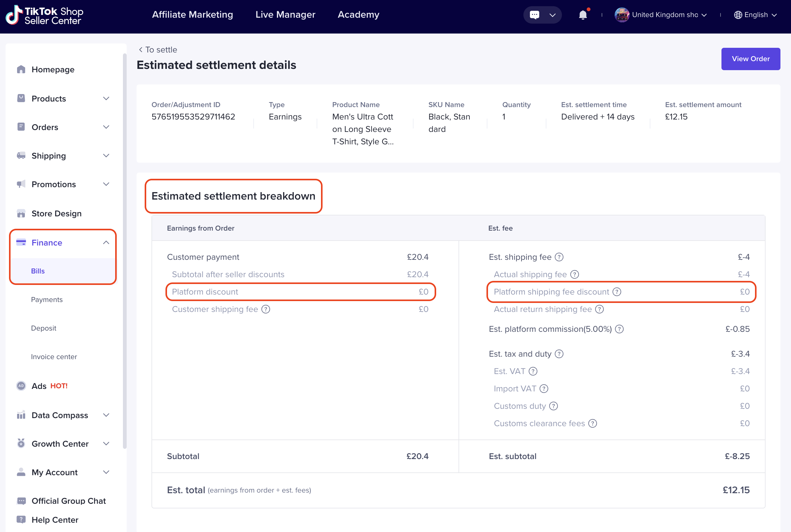This screenshot has height=532, width=791.
Task: Click the Import VAT help icon
Action: pos(544,389)
